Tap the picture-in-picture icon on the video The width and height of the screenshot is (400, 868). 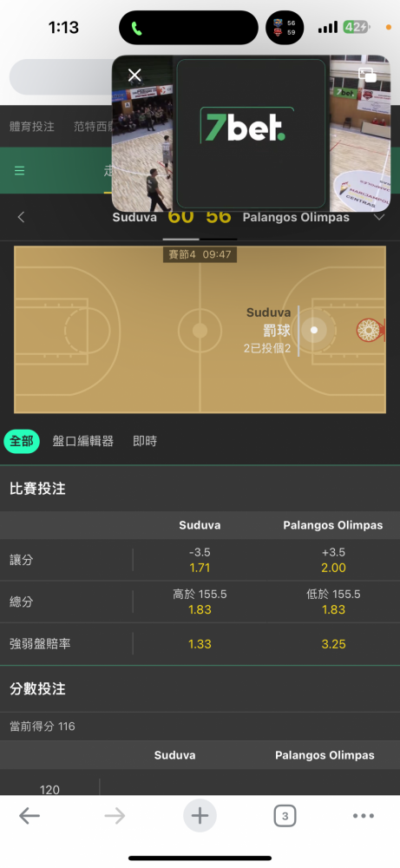[367, 75]
